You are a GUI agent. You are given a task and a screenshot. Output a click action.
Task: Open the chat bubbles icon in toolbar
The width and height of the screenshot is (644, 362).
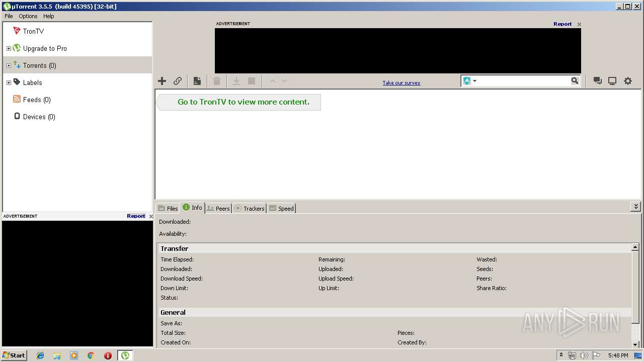pos(598,81)
